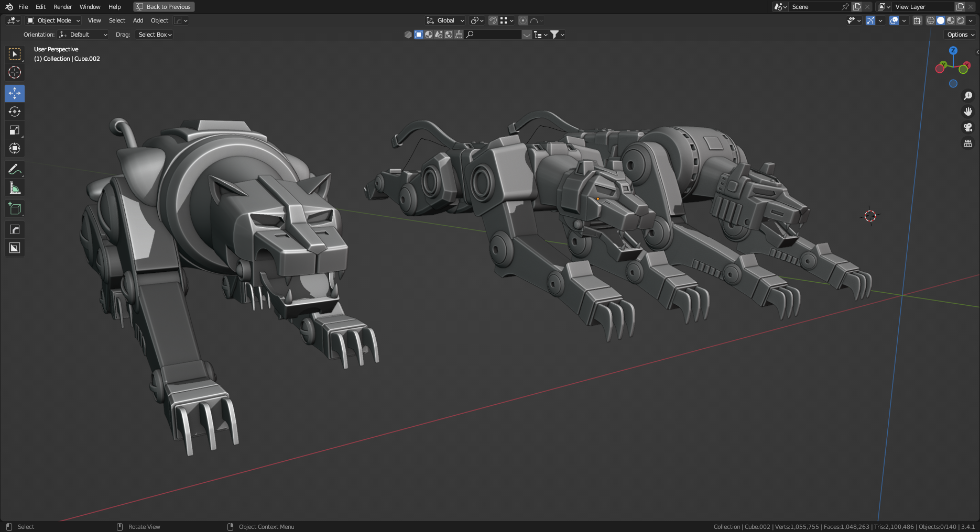Open the Orientation Default dropdown
The height and width of the screenshot is (532, 980).
83,35
